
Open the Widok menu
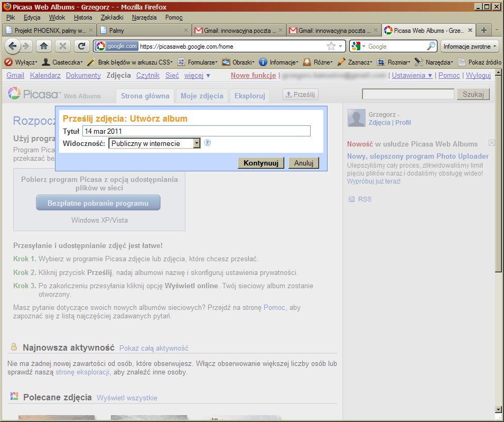coord(57,17)
